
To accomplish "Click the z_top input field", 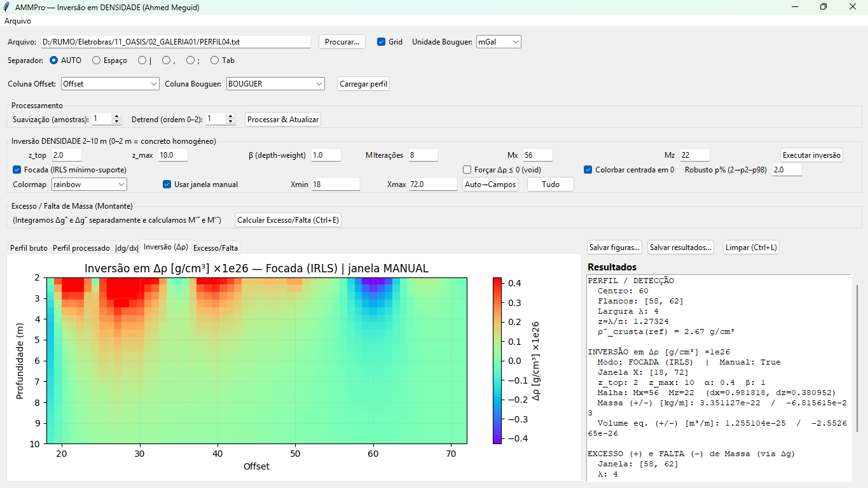I will [66, 155].
